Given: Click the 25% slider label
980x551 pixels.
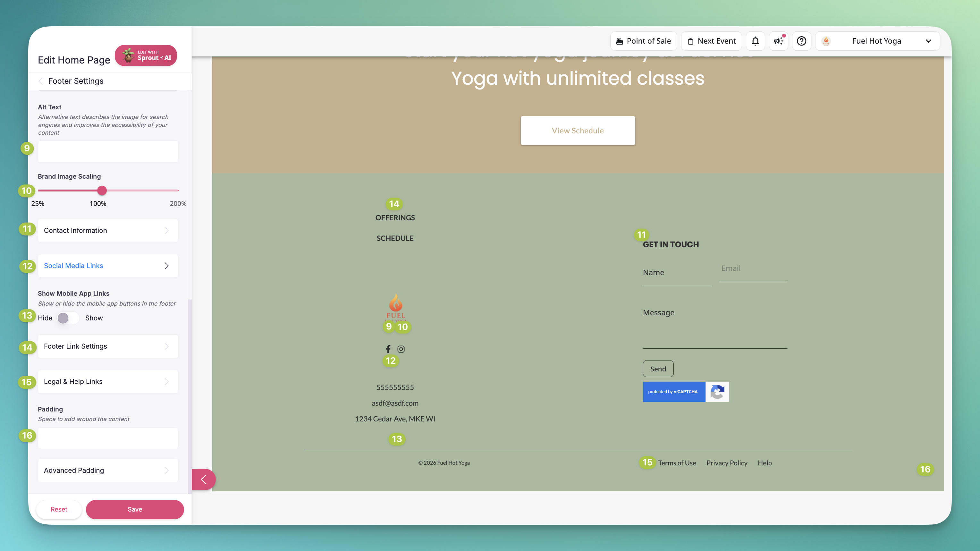Looking at the screenshot, I should click(38, 204).
